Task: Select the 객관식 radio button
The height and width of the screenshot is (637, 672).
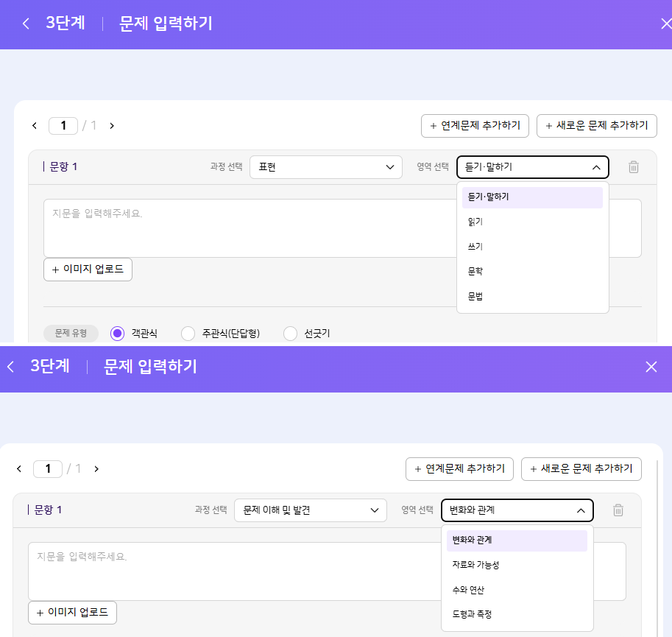Action: pyautogui.click(x=117, y=333)
